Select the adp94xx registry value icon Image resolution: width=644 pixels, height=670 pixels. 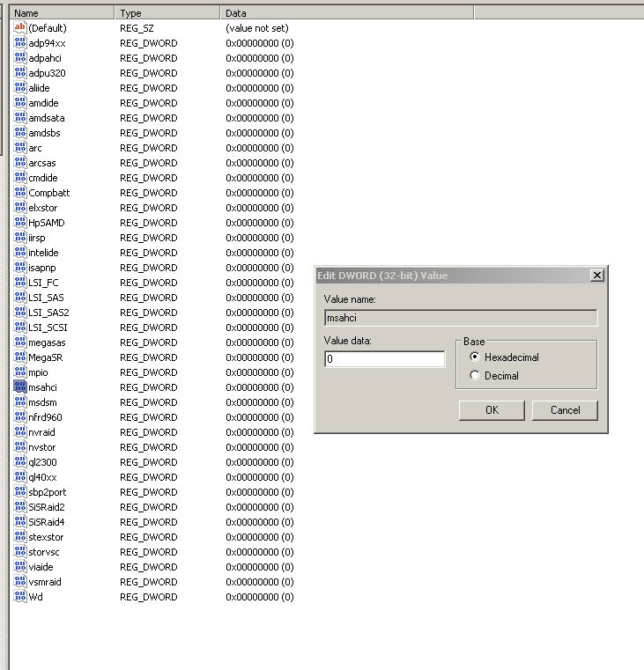[20, 43]
